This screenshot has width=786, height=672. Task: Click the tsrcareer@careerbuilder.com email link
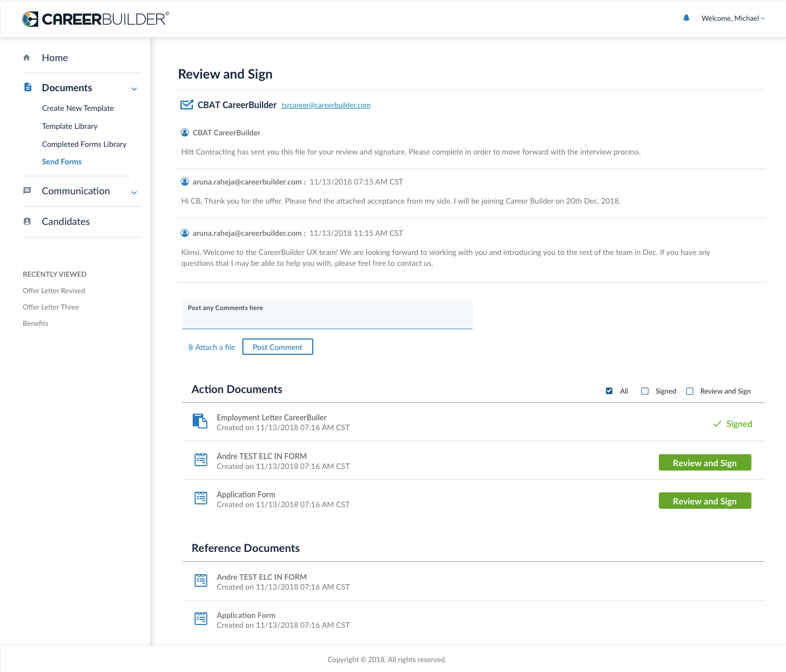click(x=326, y=105)
